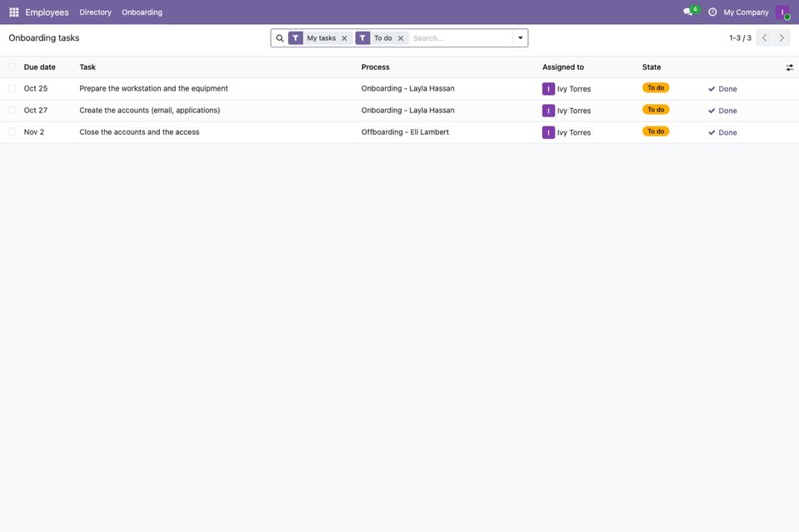Image resolution: width=799 pixels, height=532 pixels.
Task: Open the activities clock icon
Action: tap(712, 12)
